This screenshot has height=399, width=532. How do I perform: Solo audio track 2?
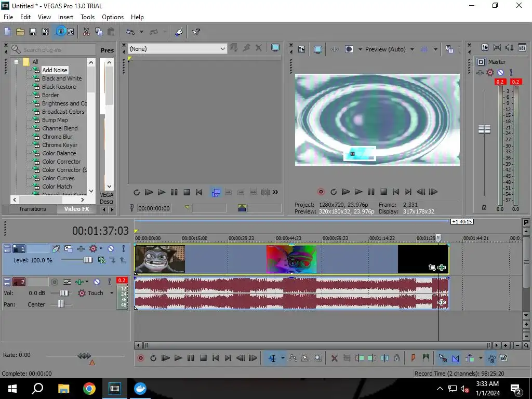[110, 282]
